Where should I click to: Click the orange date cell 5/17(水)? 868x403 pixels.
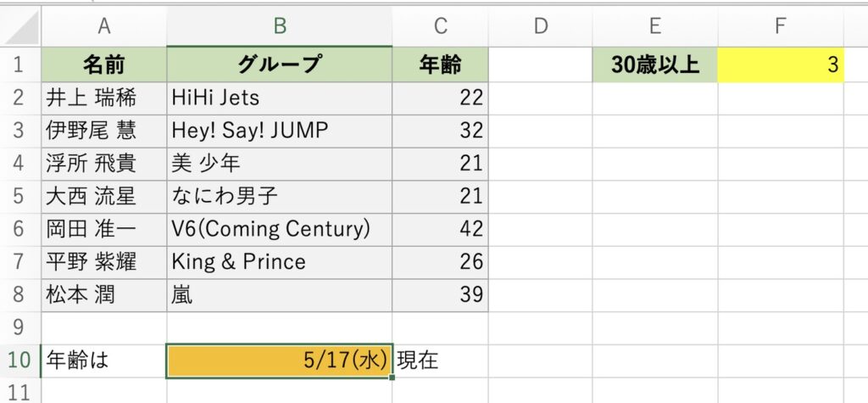coord(280,361)
